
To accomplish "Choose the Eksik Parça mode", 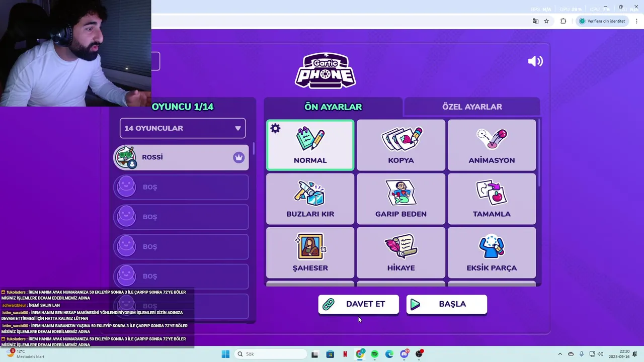I will click(x=492, y=253).
